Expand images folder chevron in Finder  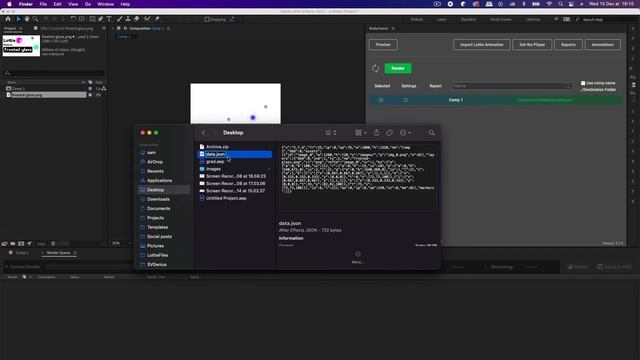269,169
